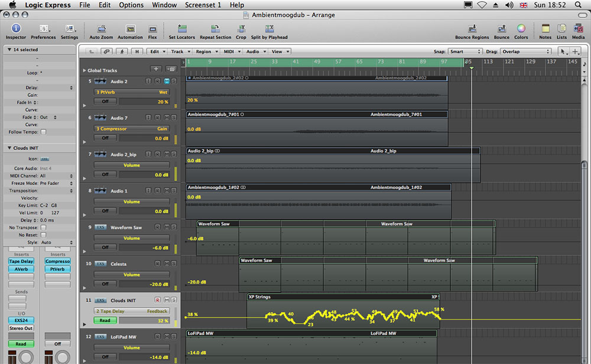Viewport: 591px width, 364px height.
Task: Open the local Edit dropdown menu
Action: click(x=157, y=51)
